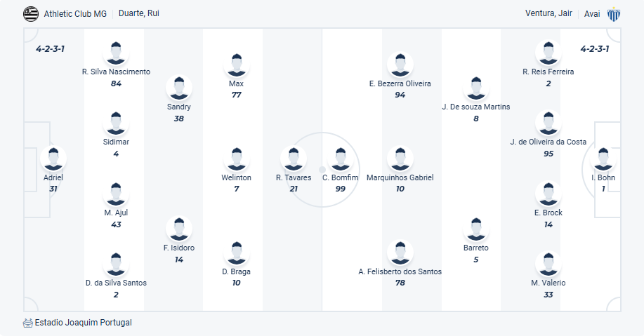The height and width of the screenshot is (336, 644).
Task: Click Sandry's player avatar
Action: click(x=179, y=88)
